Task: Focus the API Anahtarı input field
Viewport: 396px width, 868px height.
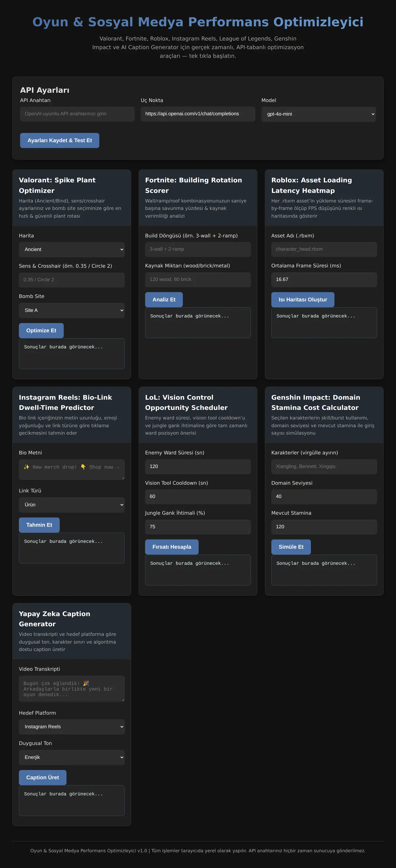Action: click(x=77, y=114)
